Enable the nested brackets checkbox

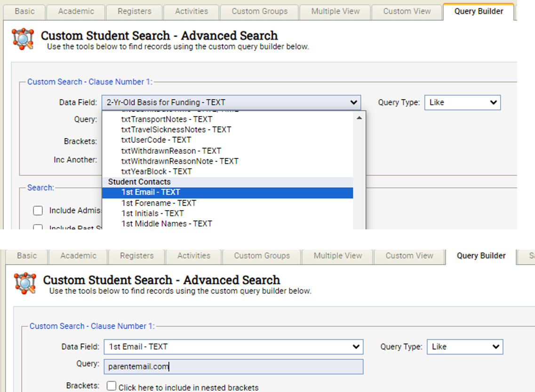click(112, 386)
